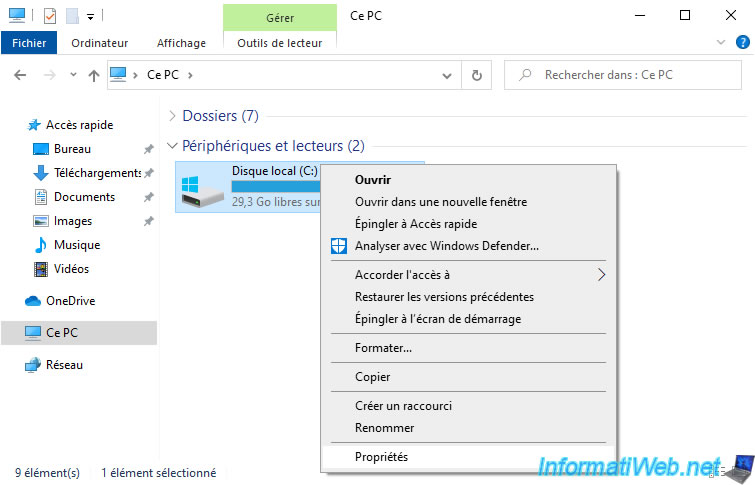Viewport: 755px width, 485px height.
Task: Open the Fichier menu tab
Action: [x=30, y=43]
